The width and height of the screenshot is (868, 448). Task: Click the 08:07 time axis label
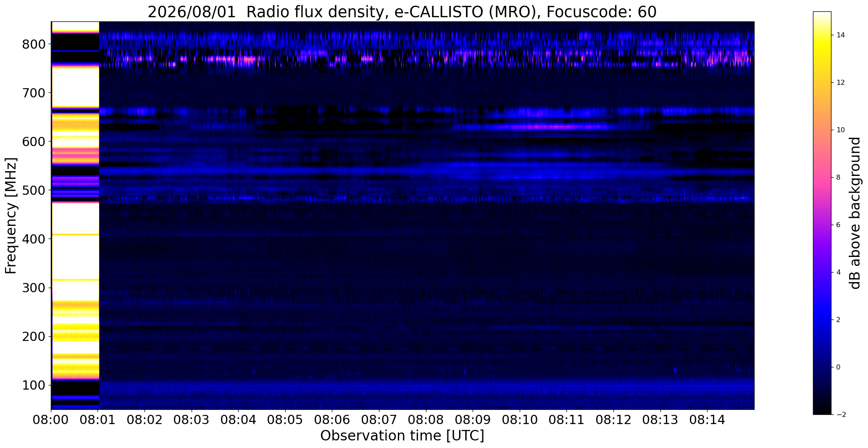pyautogui.click(x=379, y=420)
